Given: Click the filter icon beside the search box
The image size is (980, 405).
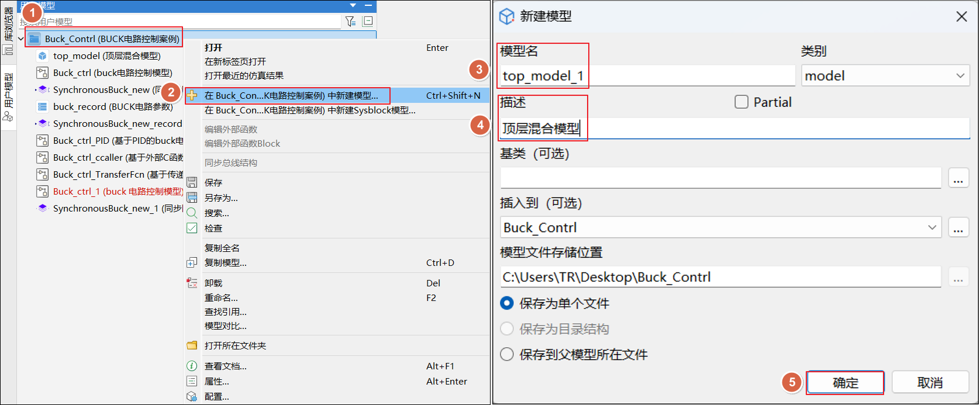Looking at the screenshot, I should pyautogui.click(x=350, y=22).
